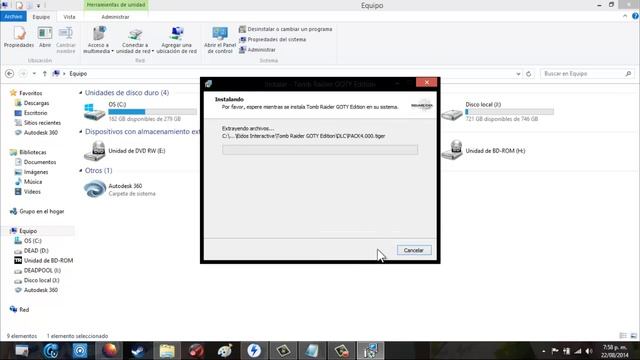Click the OS (C:) capacity bar

click(152, 112)
